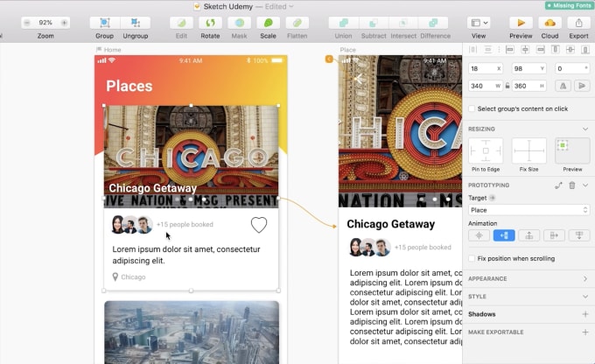
Task: Open the Target dropdown showing Place
Action: pos(529,210)
